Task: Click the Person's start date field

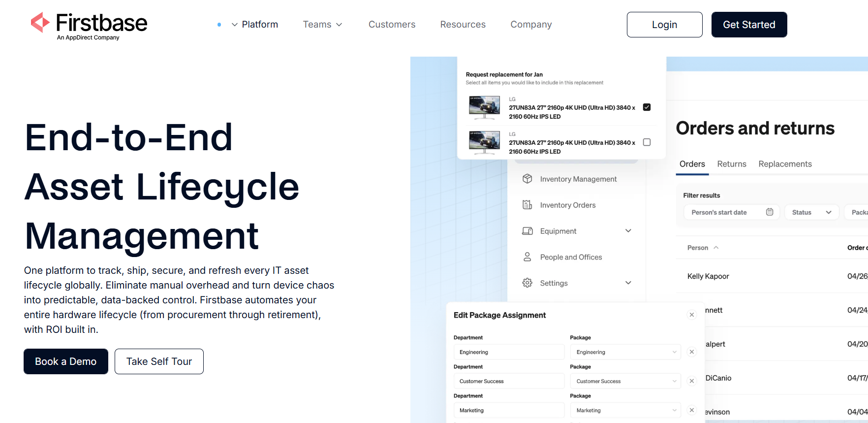Action: click(731, 212)
